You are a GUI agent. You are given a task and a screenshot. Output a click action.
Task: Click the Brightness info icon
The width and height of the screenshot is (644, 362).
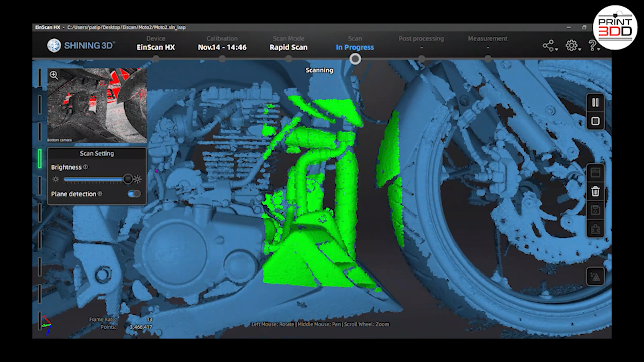[86, 167]
